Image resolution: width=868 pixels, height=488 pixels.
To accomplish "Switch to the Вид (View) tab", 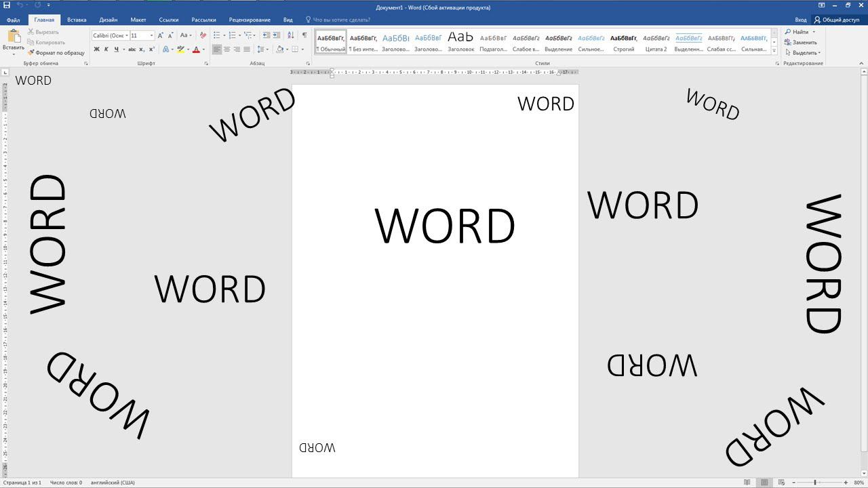I will 288,20.
